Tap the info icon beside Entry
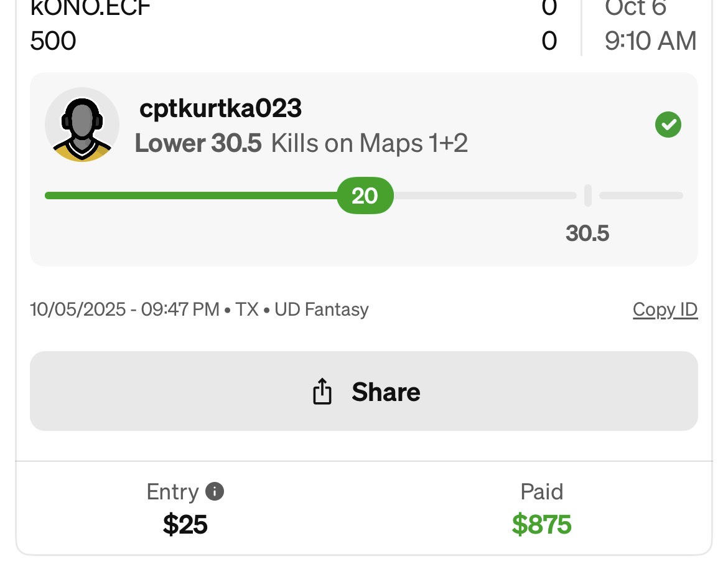The image size is (728, 566). (x=214, y=491)
